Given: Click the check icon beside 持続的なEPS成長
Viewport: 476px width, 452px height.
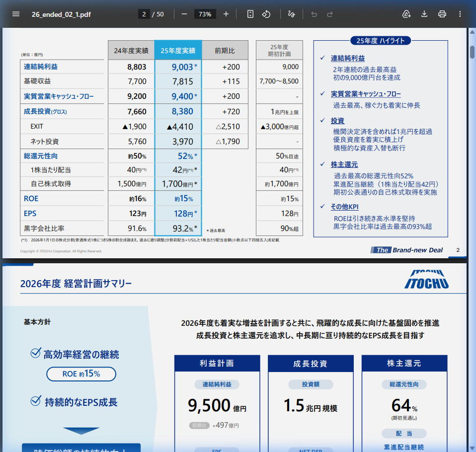Looking at the screenshot, I should click(x=35, y=401).
